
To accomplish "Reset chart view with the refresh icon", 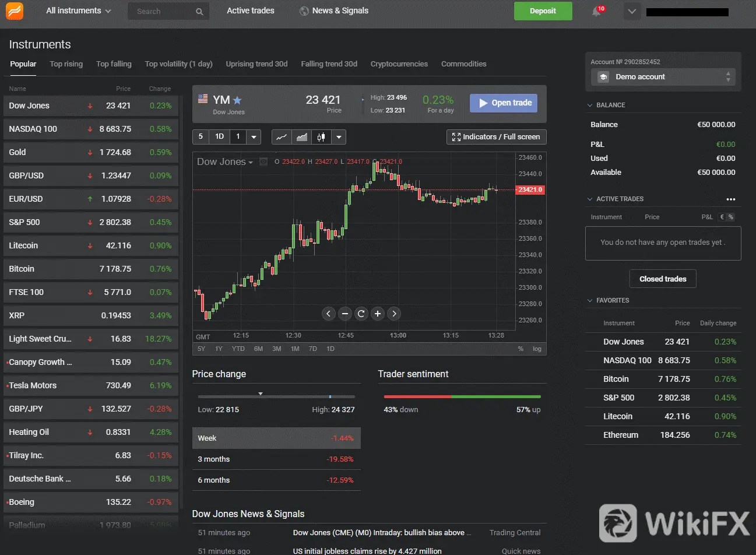I will 361,314.
